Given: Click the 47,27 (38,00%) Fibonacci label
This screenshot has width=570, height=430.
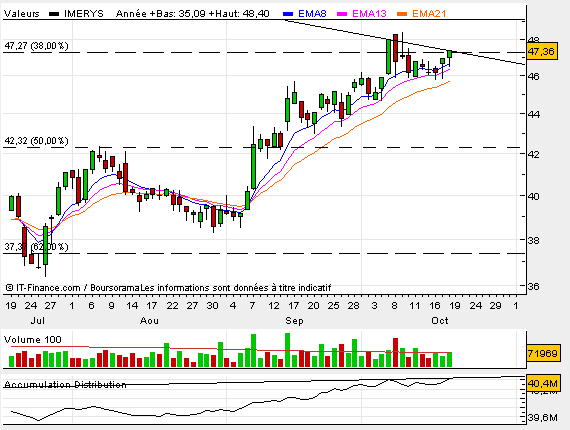Looking at the screenshot, I should click(36, 46).
